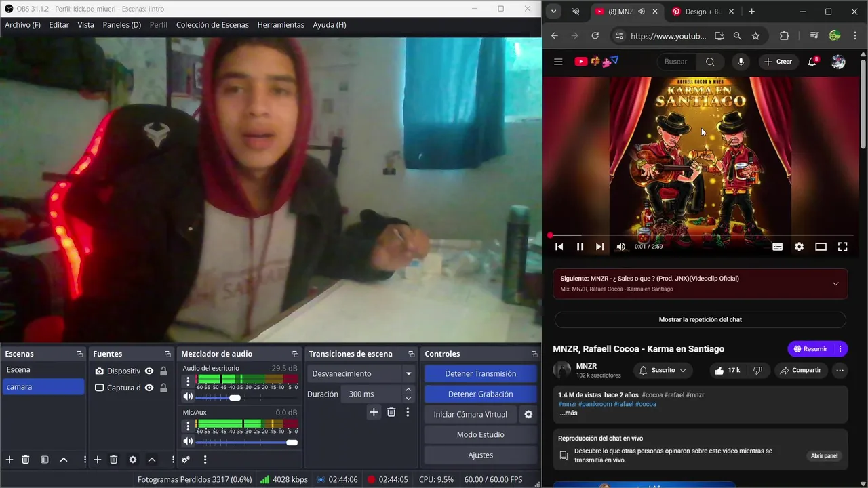
Task: Open scene filters icon in the Escenas toolbar
Action: pos(45,460)
